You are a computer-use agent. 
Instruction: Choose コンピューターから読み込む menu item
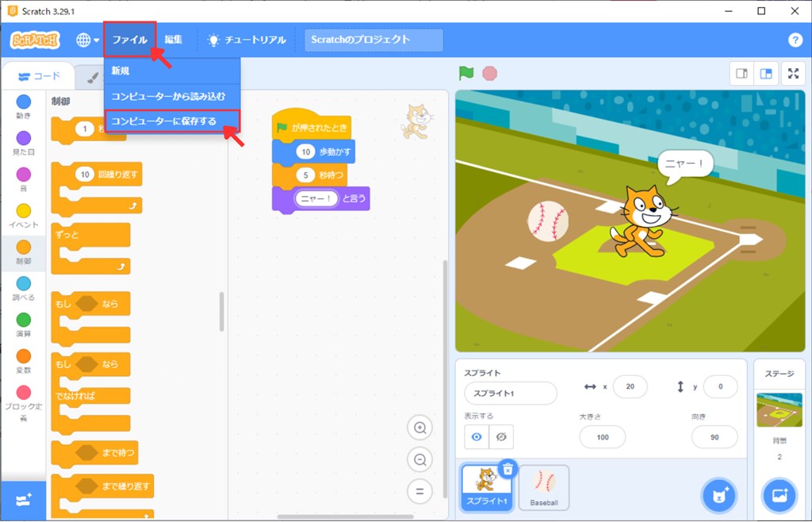(x=172, y=96)
